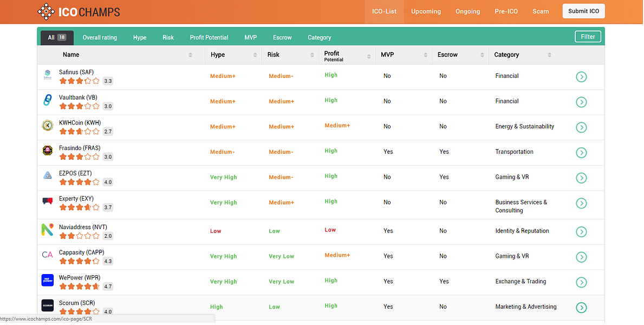Sort by Category column arrows
Image resolution: width=644 pixels, height=325 pixels.
(x=550, y=55)
